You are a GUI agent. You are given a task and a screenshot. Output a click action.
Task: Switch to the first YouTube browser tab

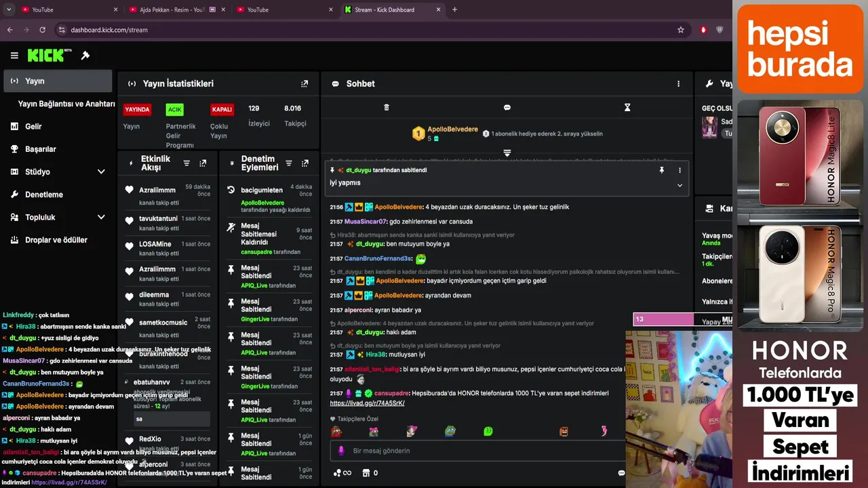68,9
